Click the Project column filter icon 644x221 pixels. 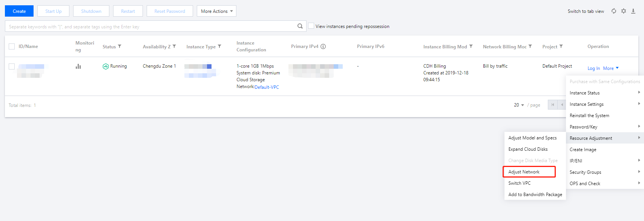[x=561, y=46]
